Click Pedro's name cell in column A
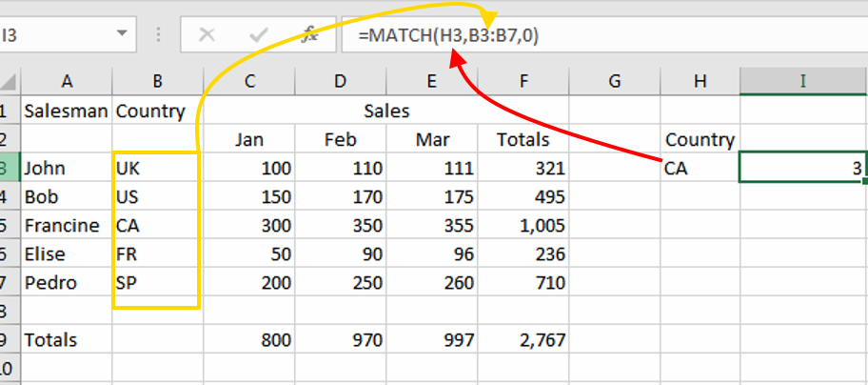This screenshot has width=868, height=385. pyautogui.click(x=66, y=283)
